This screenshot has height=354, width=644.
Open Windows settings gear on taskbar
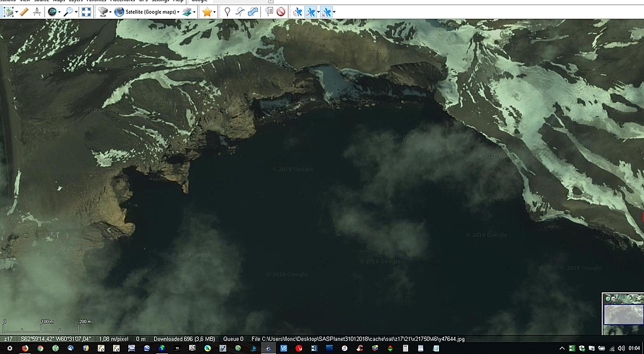10,348
